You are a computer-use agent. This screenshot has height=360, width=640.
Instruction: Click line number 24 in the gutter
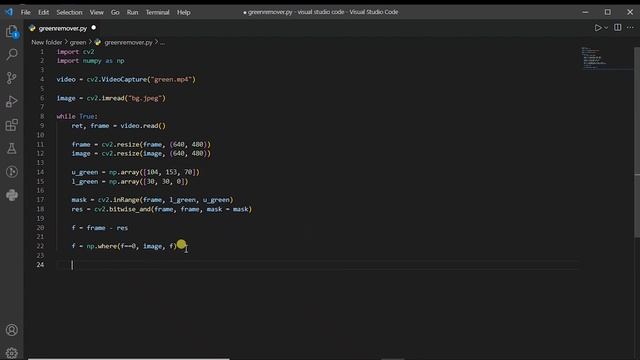[x=40, y=264]
